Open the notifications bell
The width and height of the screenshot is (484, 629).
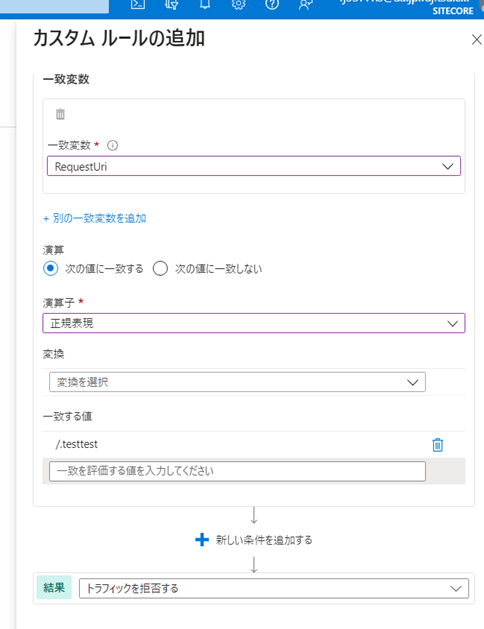click(x=205, y=4)
